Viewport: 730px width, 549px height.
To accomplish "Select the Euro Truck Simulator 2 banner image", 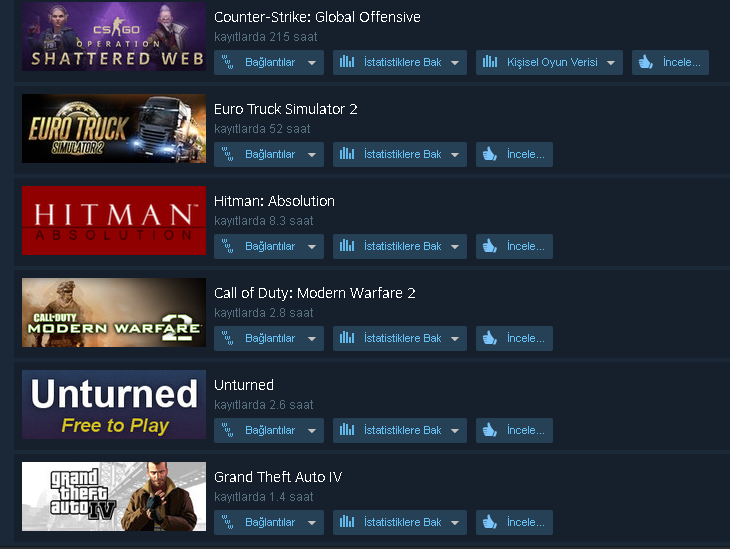I will click(x=114, y=129).
